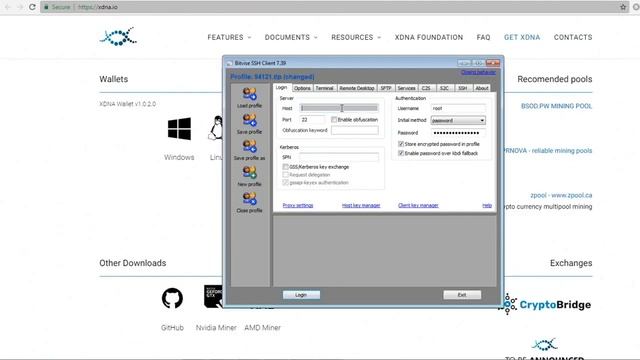Open the About tab

[x=482, y=88]
